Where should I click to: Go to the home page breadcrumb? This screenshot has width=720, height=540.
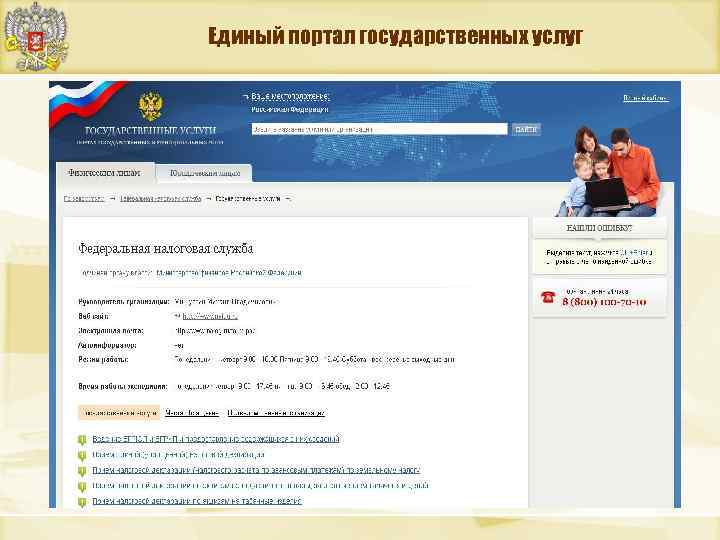point(84,199)
